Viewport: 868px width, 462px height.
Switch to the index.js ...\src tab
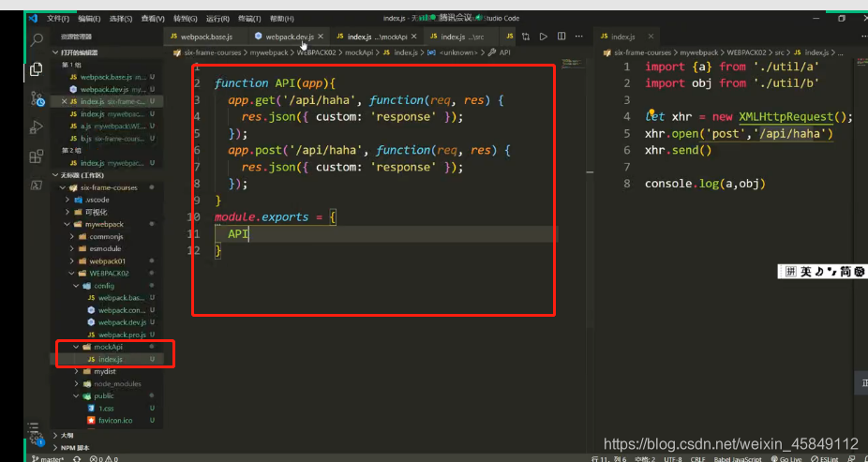click(x=462, y=37)
